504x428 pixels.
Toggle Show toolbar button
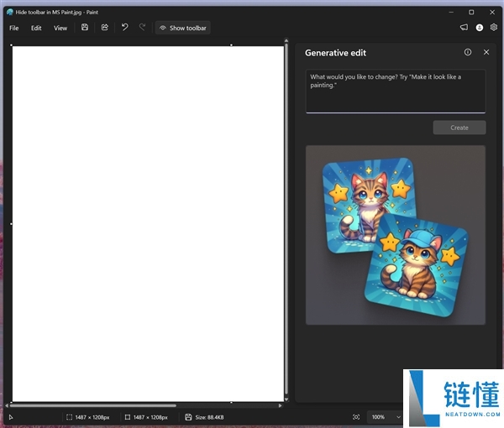click(183, 28)
